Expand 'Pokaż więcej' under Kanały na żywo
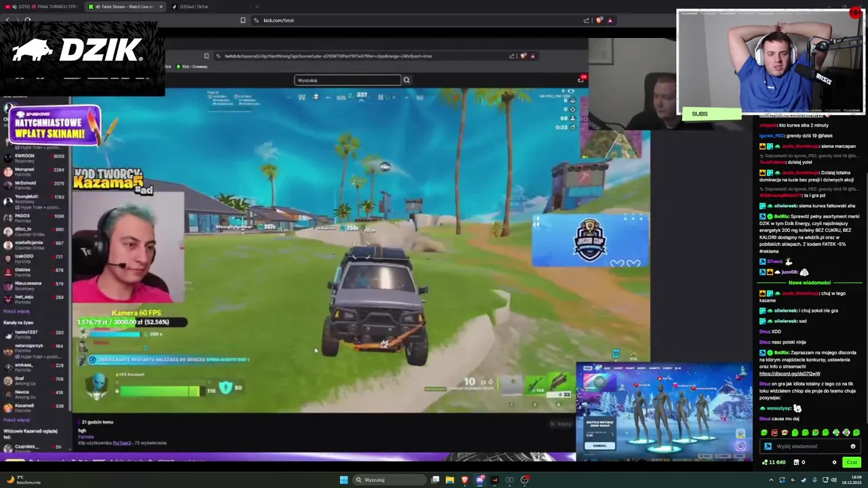This screenshot has height=488, width=868. pyautogui.click(x=16, y=420)
